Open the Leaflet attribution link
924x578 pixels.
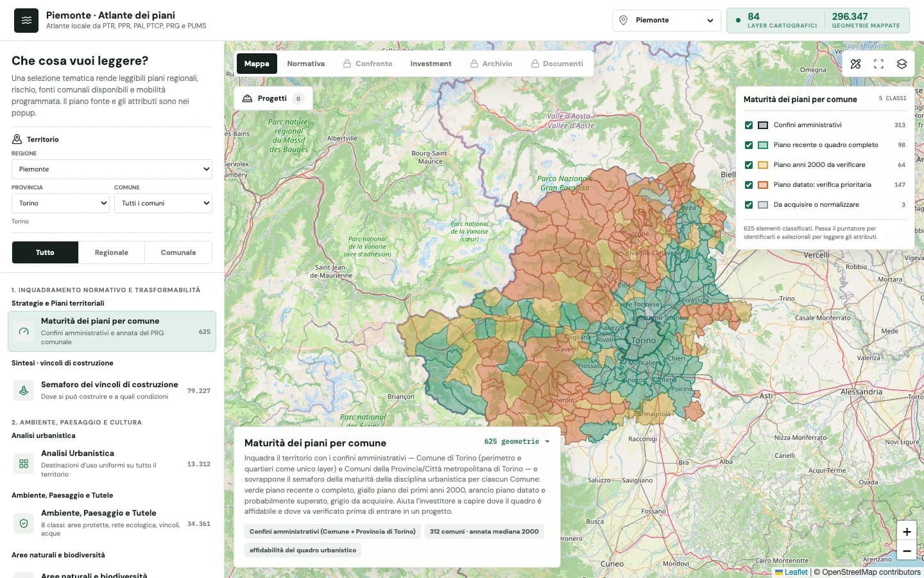791,572
